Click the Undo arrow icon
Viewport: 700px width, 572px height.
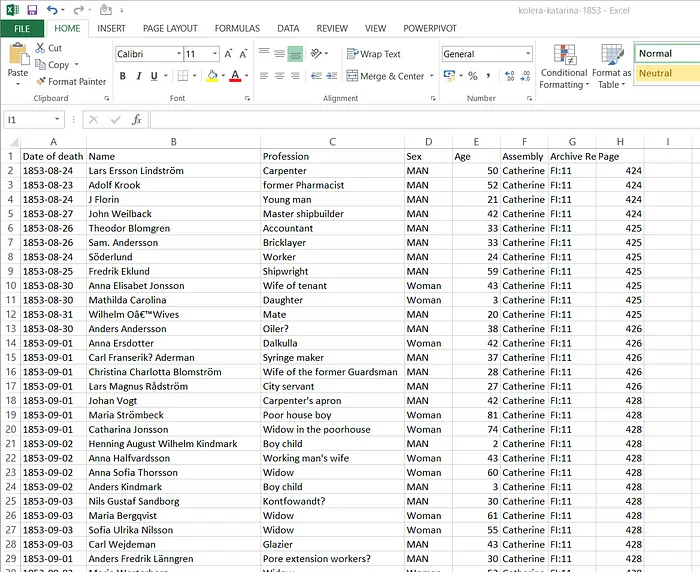pyautogui.click(x=50, y=9)
